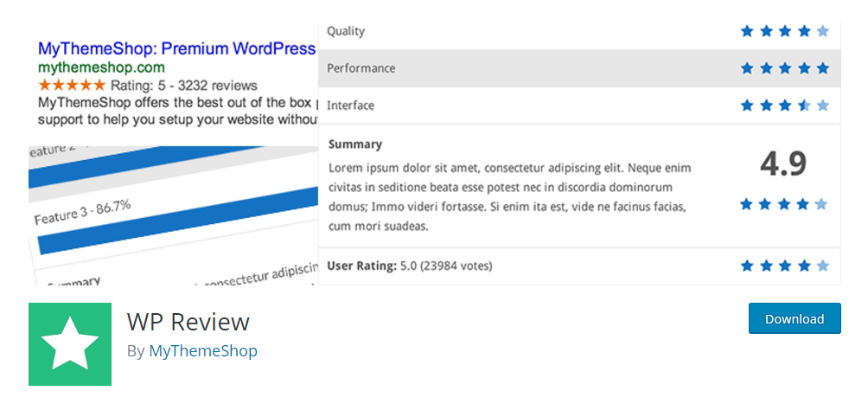
Task: Open the MyThemeShop author link
Action: point(203,351)
